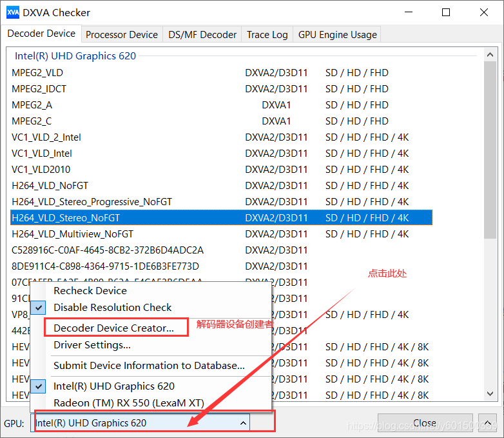Click the Close button

425,423
